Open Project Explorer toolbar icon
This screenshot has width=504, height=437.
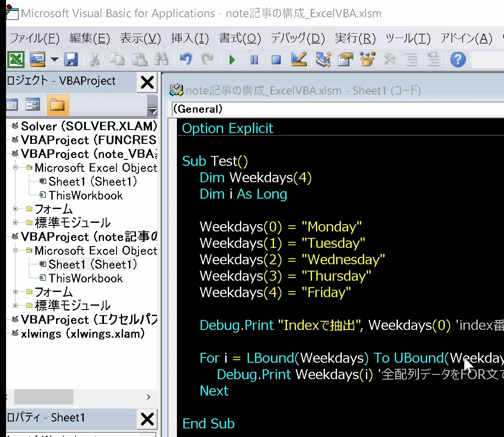(323, 60)
